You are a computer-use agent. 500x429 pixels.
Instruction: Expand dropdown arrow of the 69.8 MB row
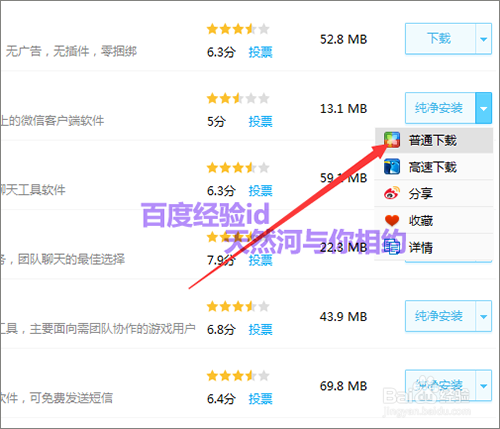[x=483, y=385]
